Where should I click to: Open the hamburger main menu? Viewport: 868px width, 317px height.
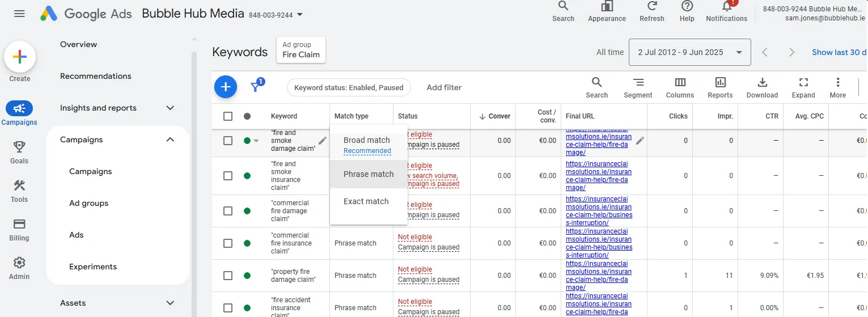19,13
